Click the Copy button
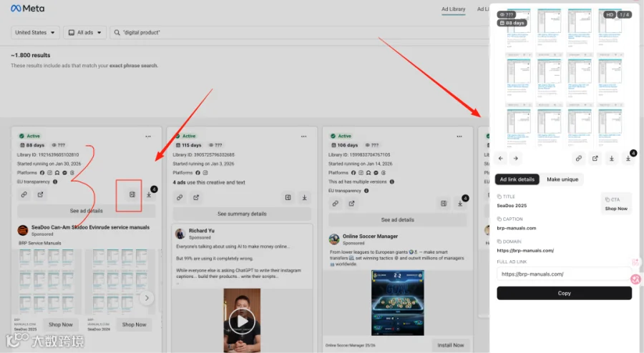Screen dimensions: 644x353 pos(564,293)
